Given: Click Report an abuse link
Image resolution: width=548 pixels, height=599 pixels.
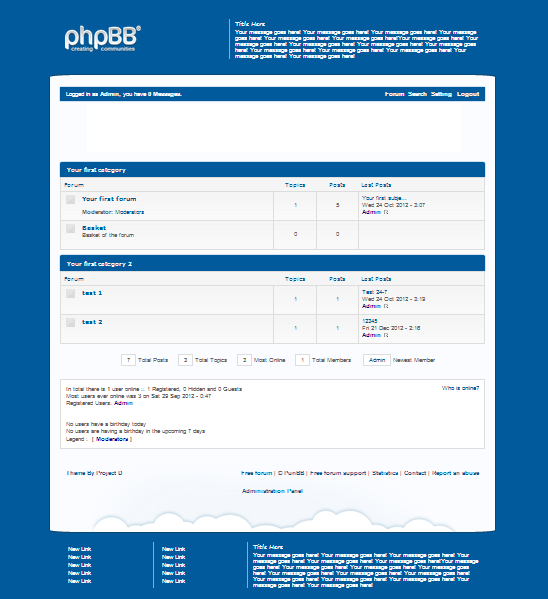Looking at the screenshot, I should (x=456, y=473).
